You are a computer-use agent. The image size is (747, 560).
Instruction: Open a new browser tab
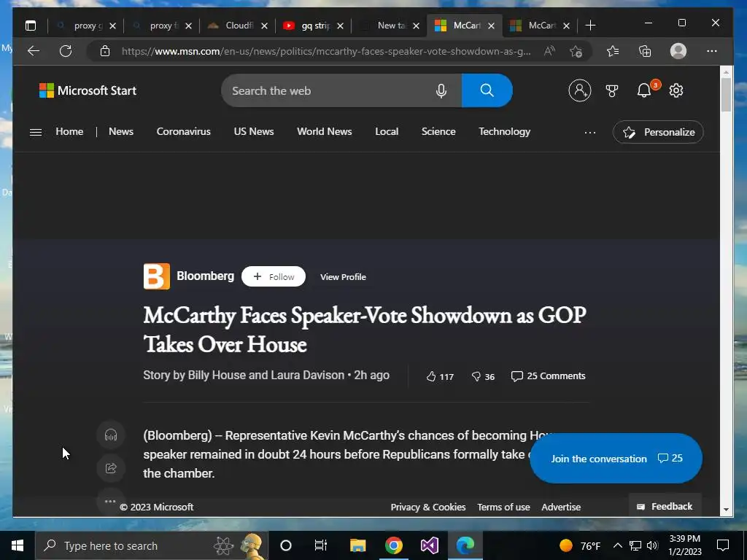pos(590,26)
